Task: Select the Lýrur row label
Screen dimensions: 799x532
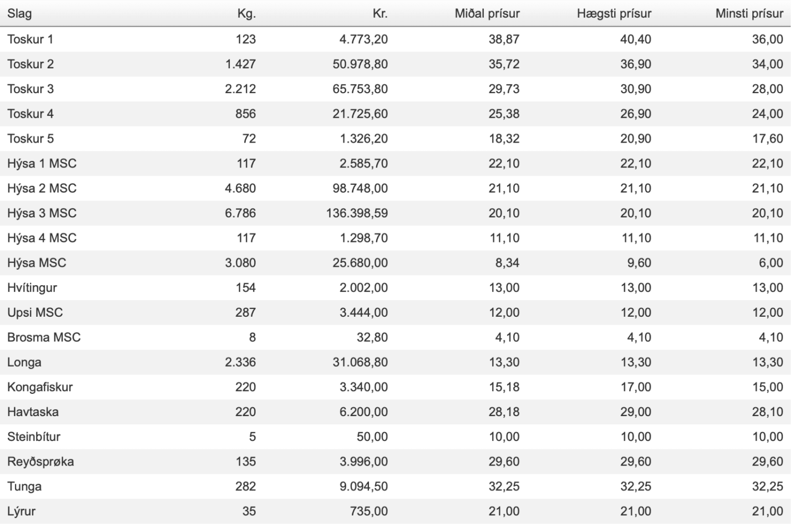Action: click(x=22, y=511)
